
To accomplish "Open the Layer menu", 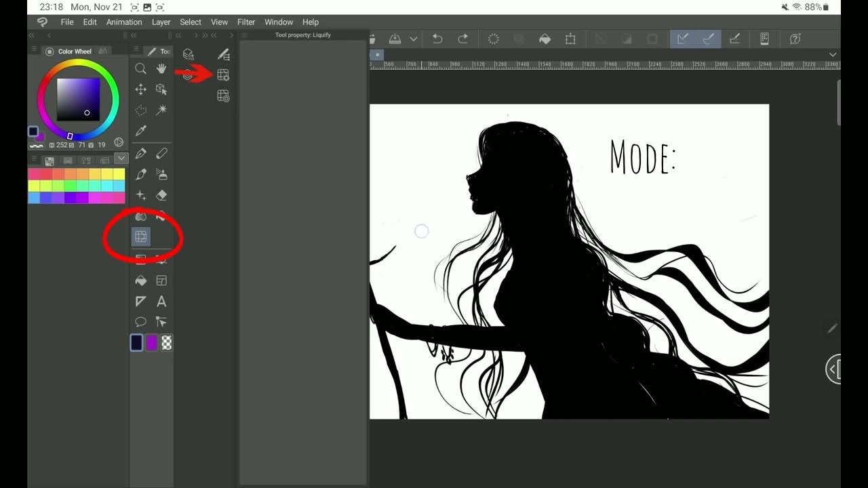I will coord(161,22).
